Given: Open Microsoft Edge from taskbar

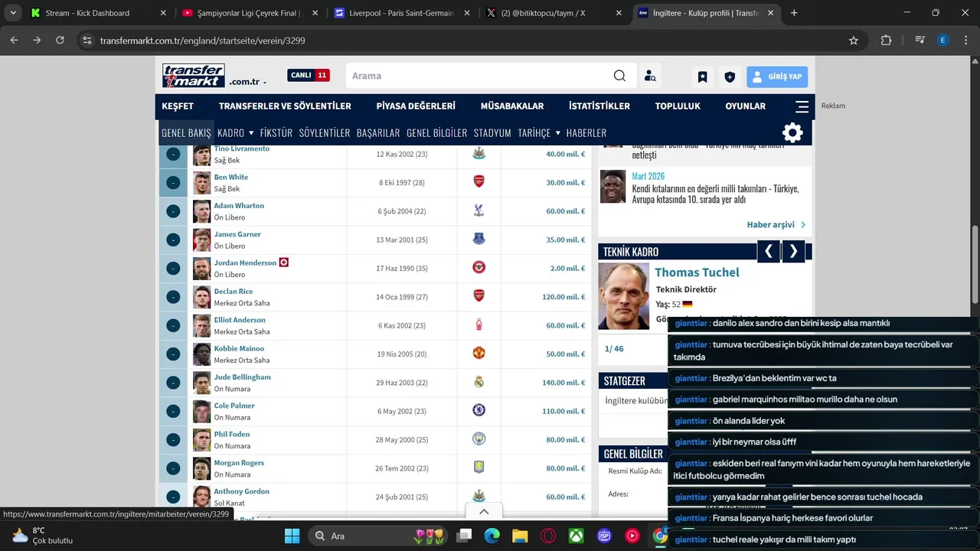Looking at the screenshot, I should [x=492, y=536].
